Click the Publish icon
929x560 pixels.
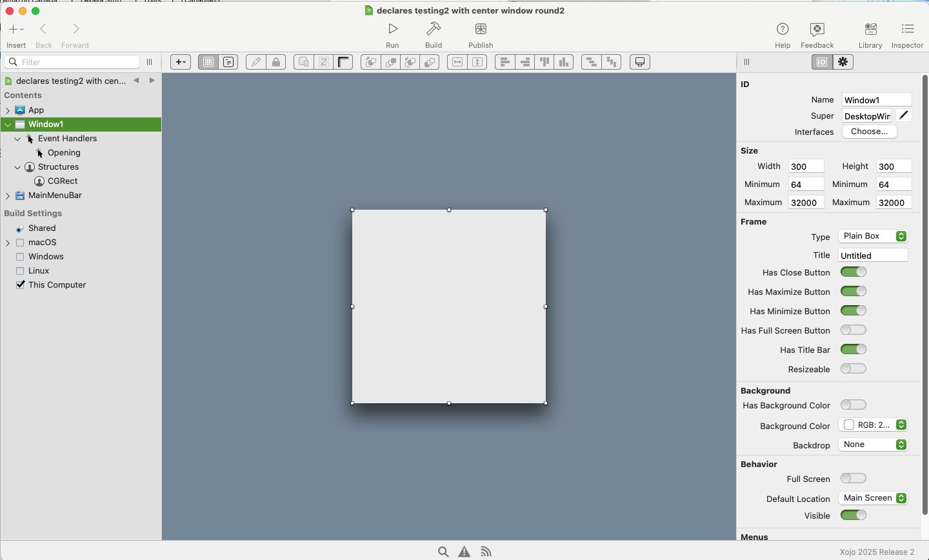click(481, 29)
